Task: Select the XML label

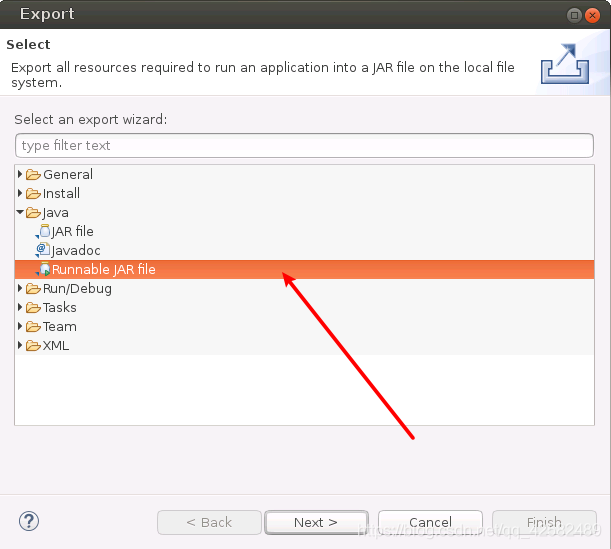Action: [56, 346]
